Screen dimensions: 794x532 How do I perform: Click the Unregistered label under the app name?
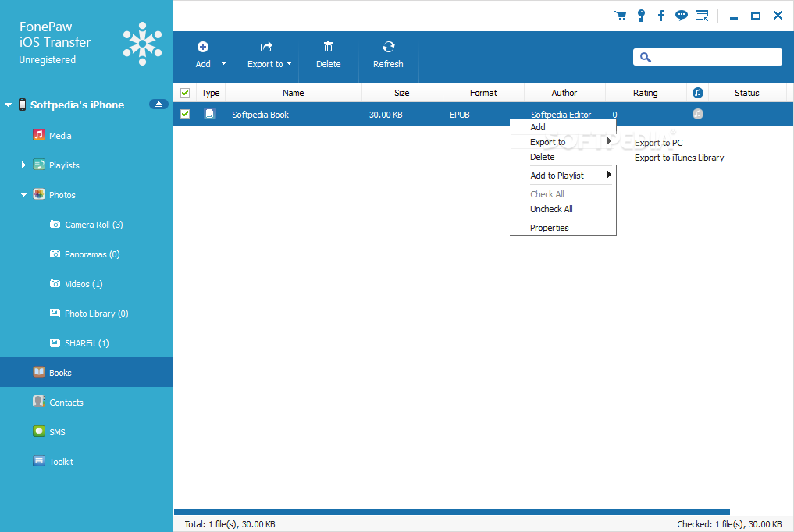47,59
